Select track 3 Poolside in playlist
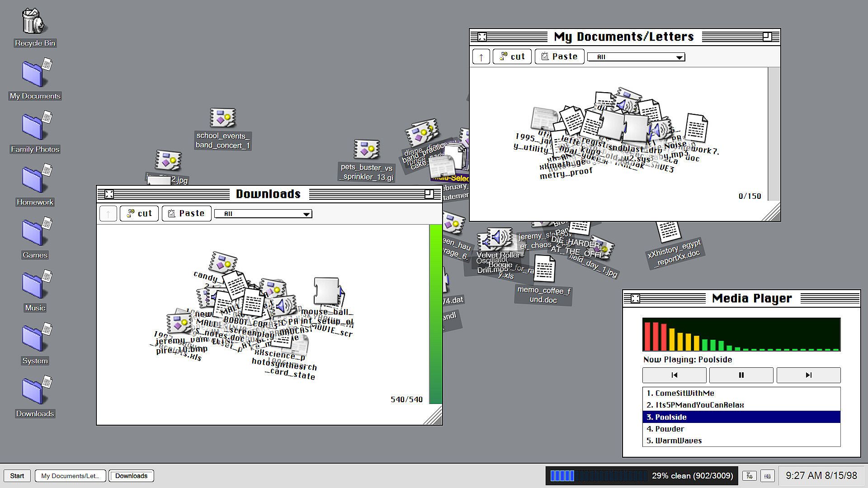The height and width of the screenshot is (488, 868). 741,417
